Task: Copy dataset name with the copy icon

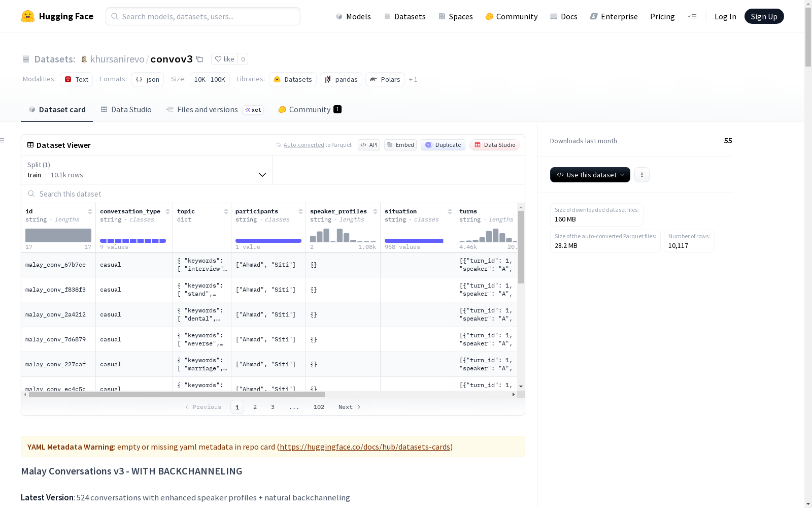Action: click(x=200, y=59)
